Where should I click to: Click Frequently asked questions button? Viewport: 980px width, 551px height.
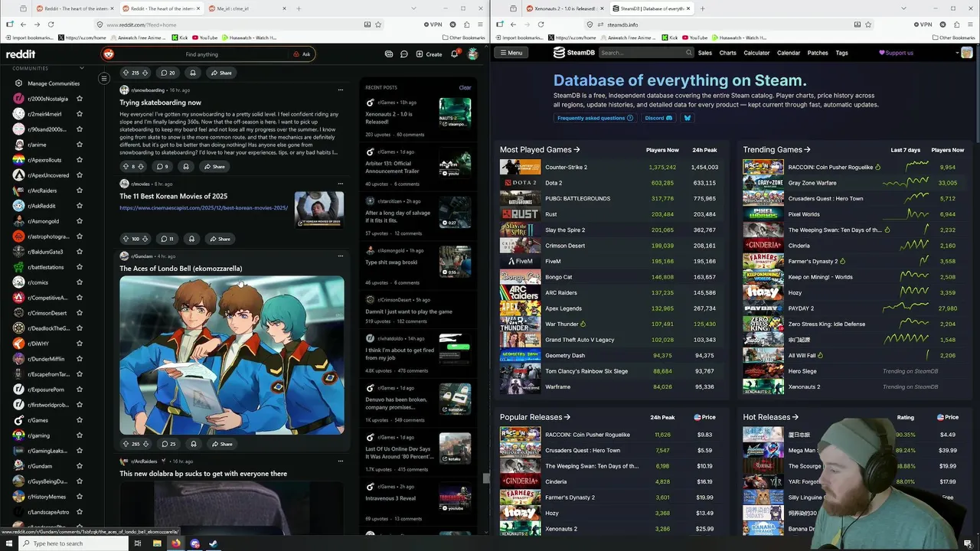[x=595, y=118]
